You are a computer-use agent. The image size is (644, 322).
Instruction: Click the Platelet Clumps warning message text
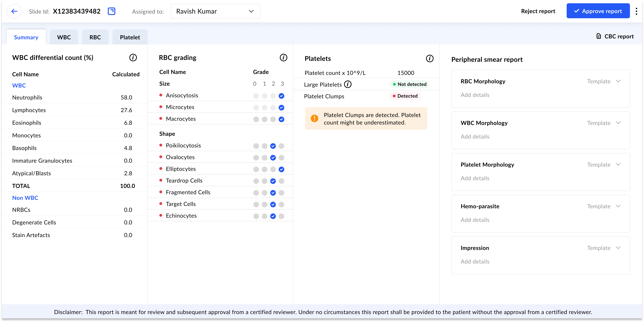(372, 119)
